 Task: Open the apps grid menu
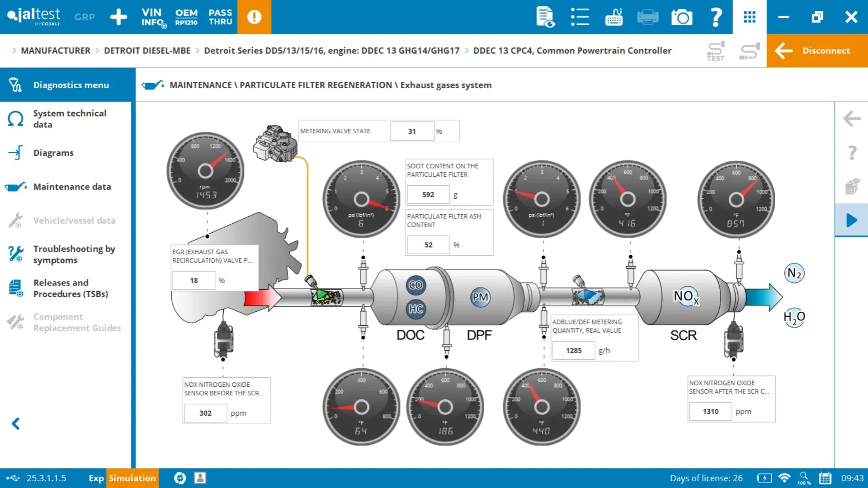point(750,17)
